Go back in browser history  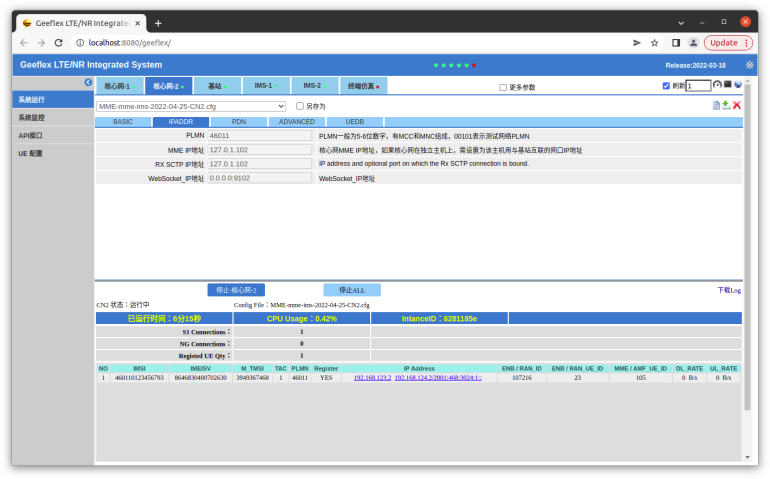coord(24,43)
